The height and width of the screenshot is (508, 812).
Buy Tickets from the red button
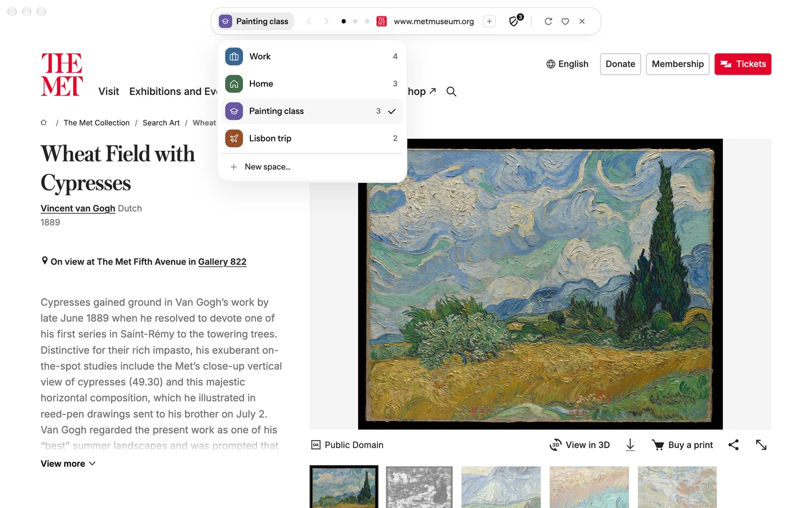click(743, 64)
